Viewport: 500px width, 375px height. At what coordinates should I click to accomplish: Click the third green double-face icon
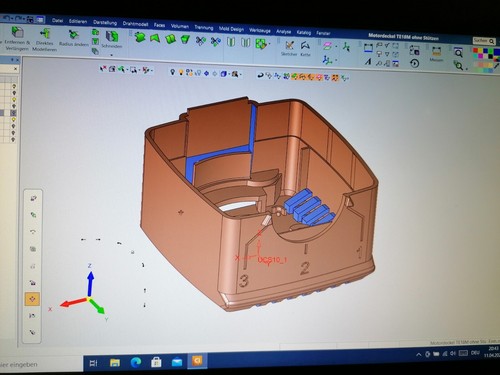point(170,39)
